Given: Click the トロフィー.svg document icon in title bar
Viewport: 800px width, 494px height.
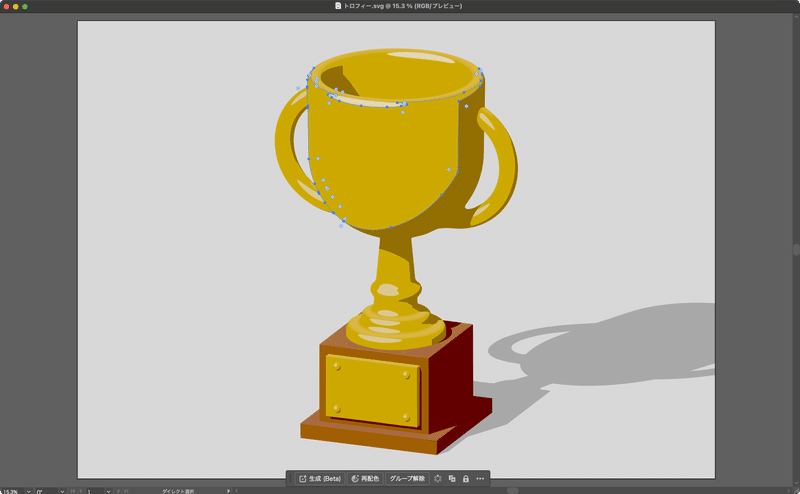Looking at the screenshot, I should pyautogui.click(x=338, y=6).
